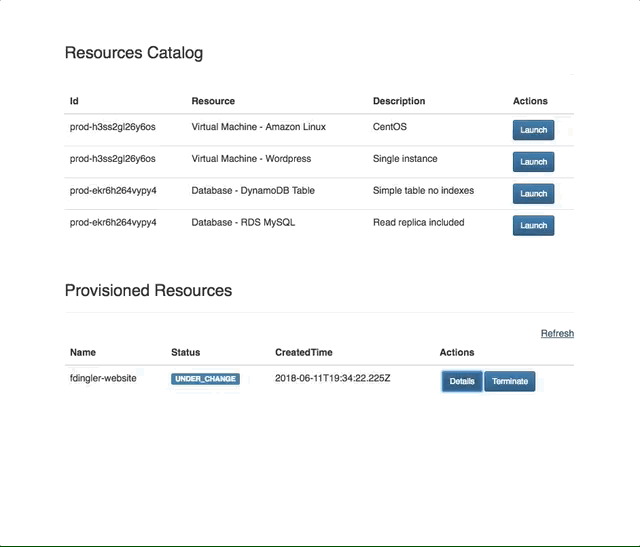The width and height of the screenshot is (640, 547).
Task: Click the Status column header
Action: (186, 353)
